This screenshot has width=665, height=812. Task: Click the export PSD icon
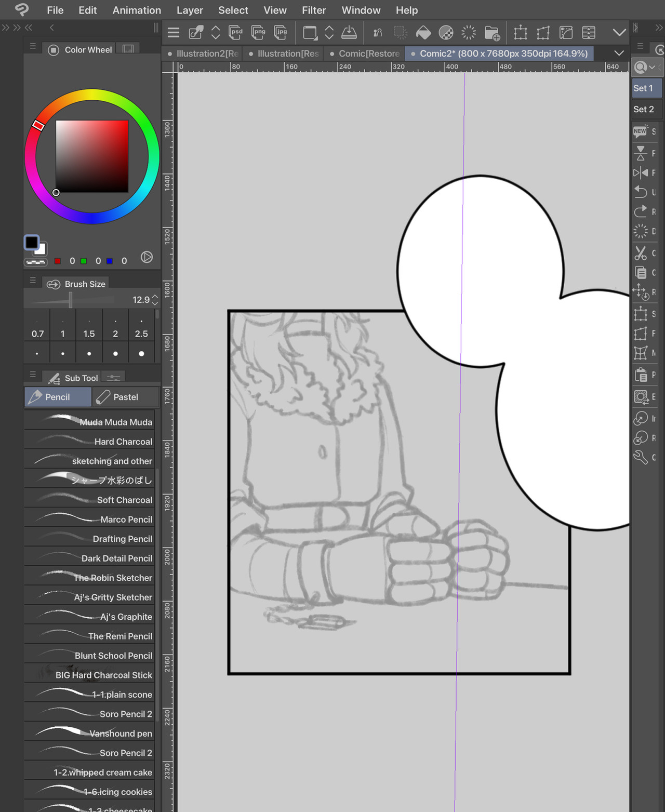(x=236, y=33)
